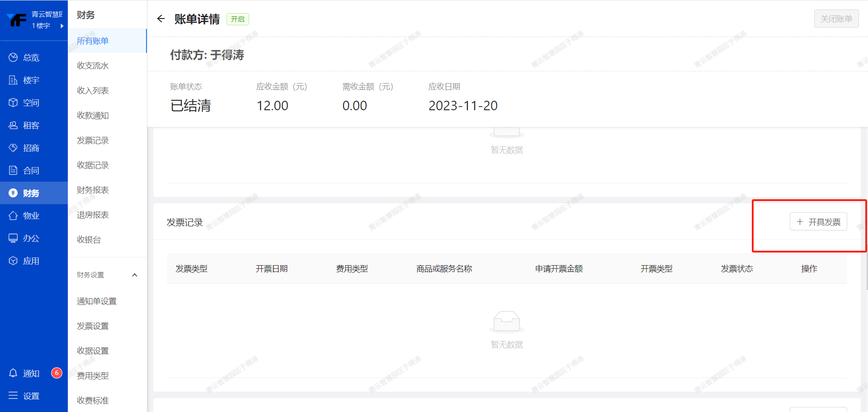Open the 设置 menu icon at bottom
Screen dimensions: 868x412
click(13, 396)
